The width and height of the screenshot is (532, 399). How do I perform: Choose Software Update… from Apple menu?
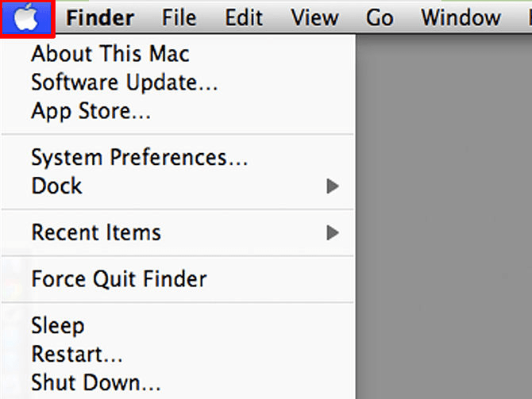[125, 82]
